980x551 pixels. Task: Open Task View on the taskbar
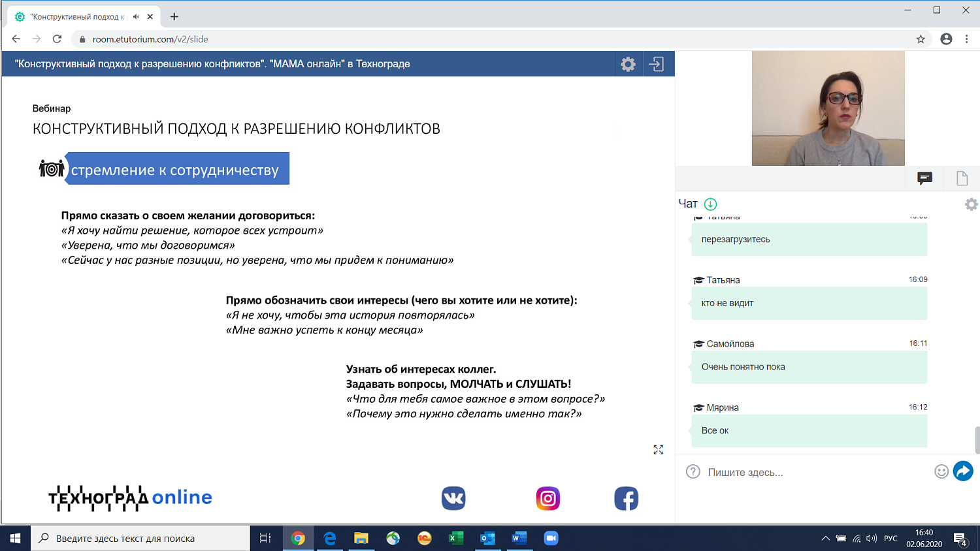(265, 539)
